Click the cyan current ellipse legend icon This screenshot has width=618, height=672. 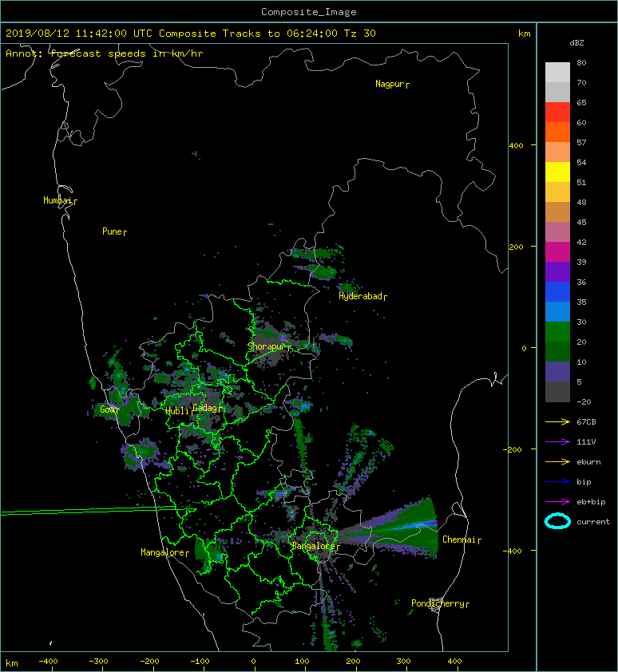(x=557, y=521)
